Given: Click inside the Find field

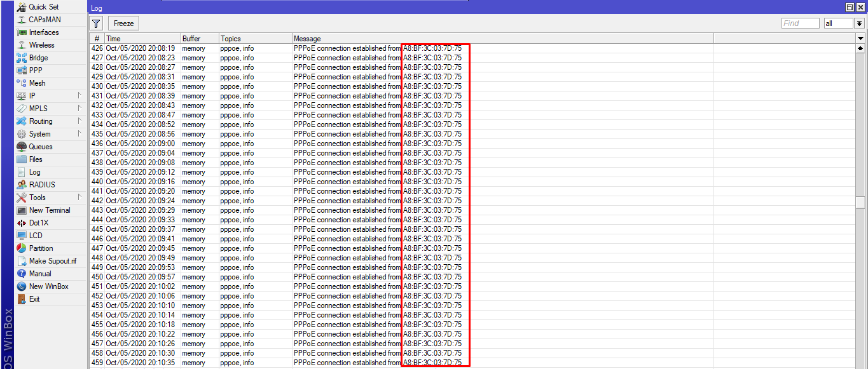Looking at the screenshot, I should (x=799, y=23).
